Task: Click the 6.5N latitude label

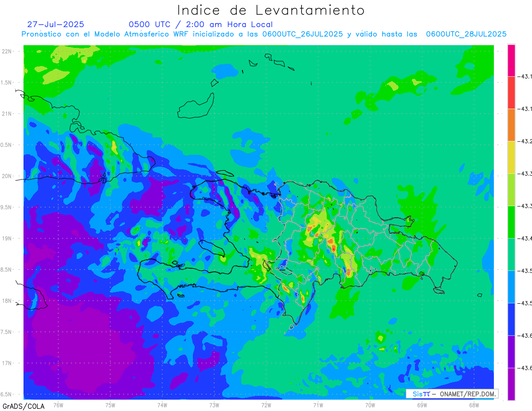Action: tap(6, 394)
